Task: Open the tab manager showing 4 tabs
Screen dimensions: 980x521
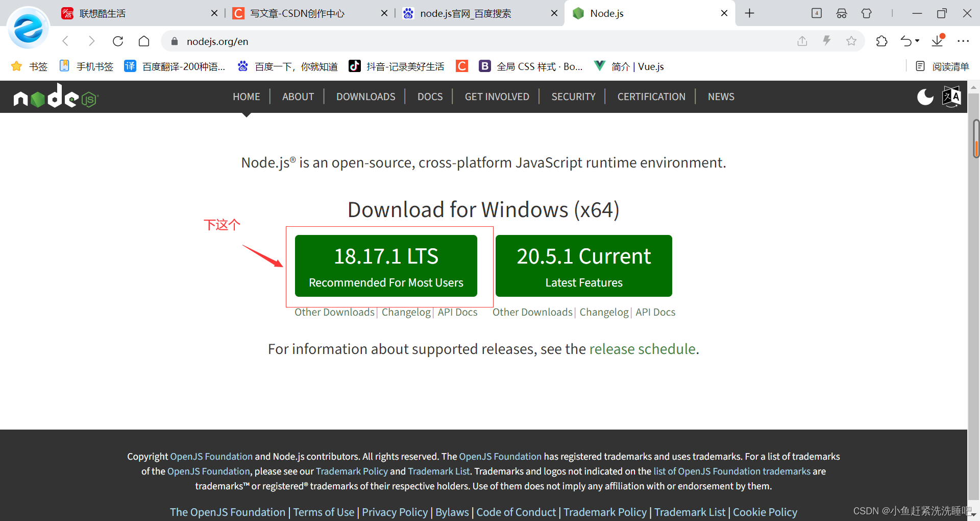Action: [x=816, y=13]
